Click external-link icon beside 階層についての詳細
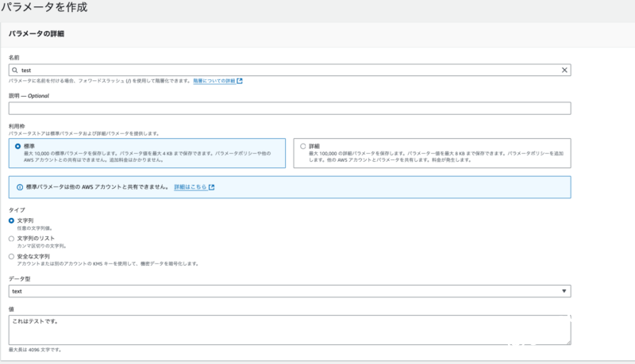 click(240, 81)
